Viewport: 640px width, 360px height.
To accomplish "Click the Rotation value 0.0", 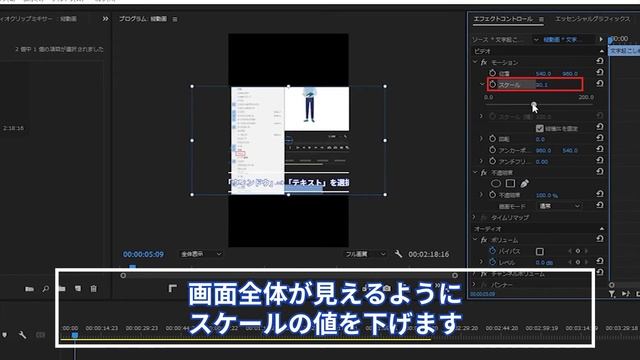I will [540, 139].
